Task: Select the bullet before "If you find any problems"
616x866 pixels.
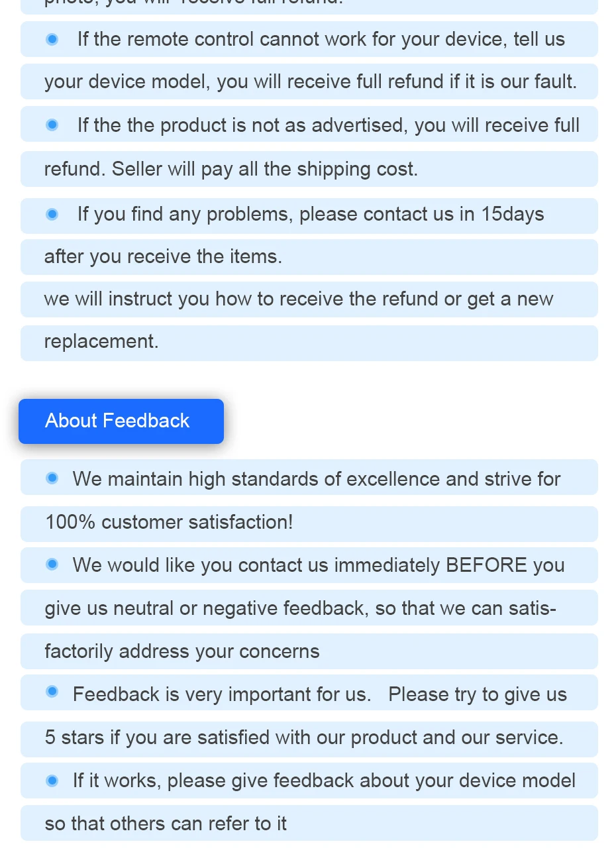Action: (52, 215)
